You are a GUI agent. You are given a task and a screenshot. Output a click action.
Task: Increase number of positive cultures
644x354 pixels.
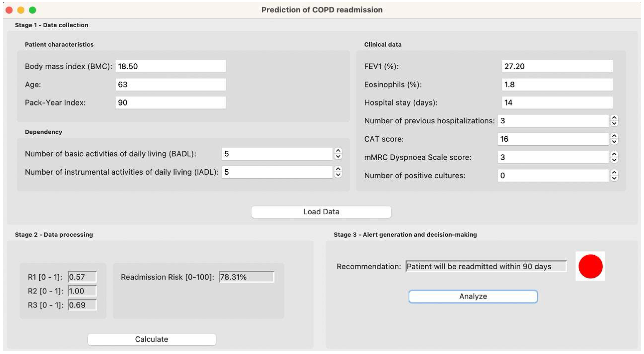614,172
